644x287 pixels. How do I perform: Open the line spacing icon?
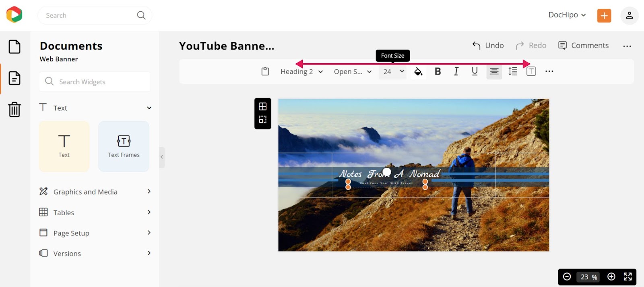pyautogui.click(x=513, y=71)
